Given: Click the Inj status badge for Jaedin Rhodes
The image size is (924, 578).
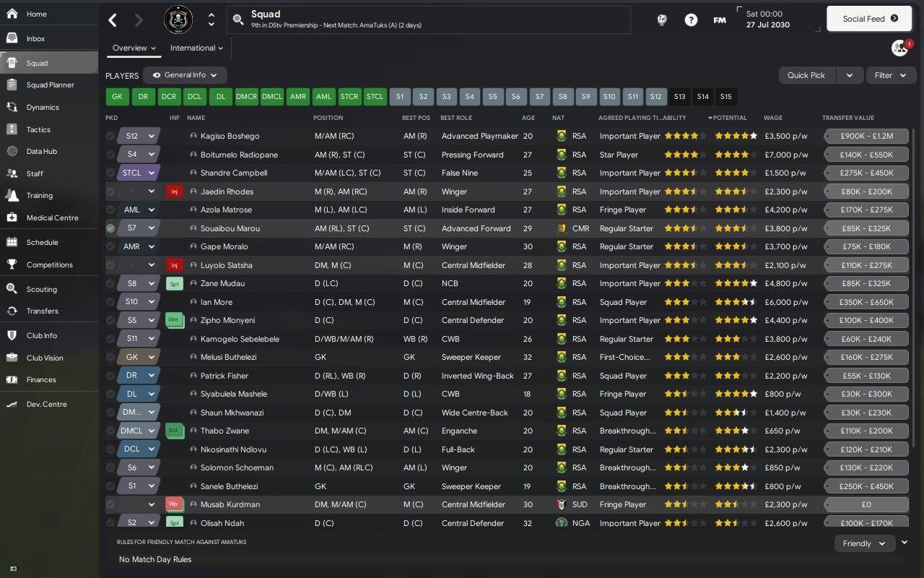Looking at the screenshot, I should (174, 191).
